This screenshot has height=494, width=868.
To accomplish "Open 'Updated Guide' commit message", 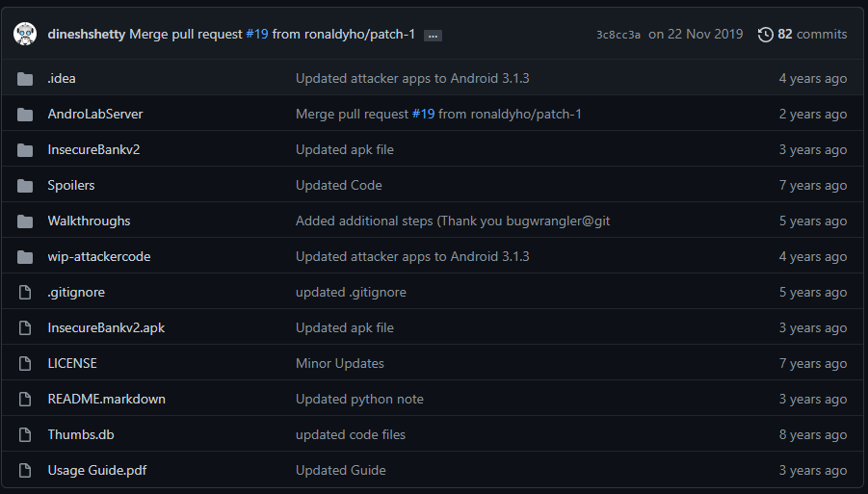I will [340, 470].
